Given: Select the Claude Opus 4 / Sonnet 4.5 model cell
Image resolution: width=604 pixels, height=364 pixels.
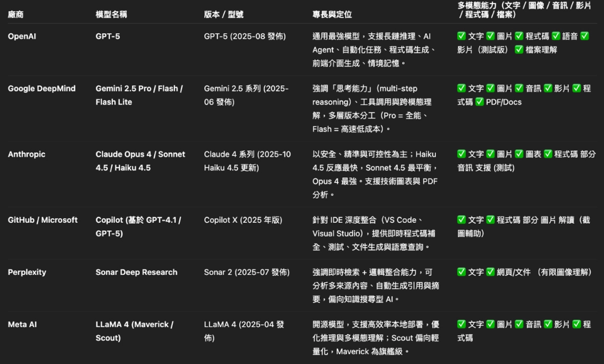Looking at the screenshot, I should click(x=140, y=161).
